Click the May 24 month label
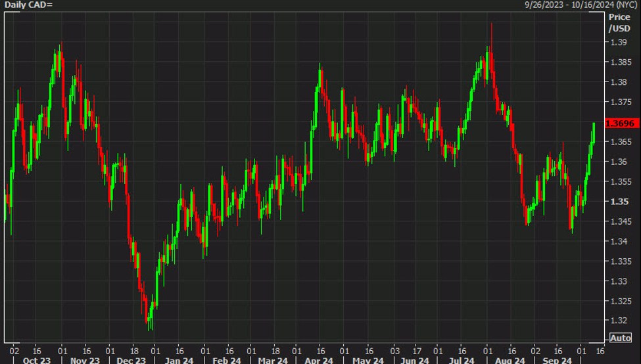641x364 pixels. tap(368, 360)
